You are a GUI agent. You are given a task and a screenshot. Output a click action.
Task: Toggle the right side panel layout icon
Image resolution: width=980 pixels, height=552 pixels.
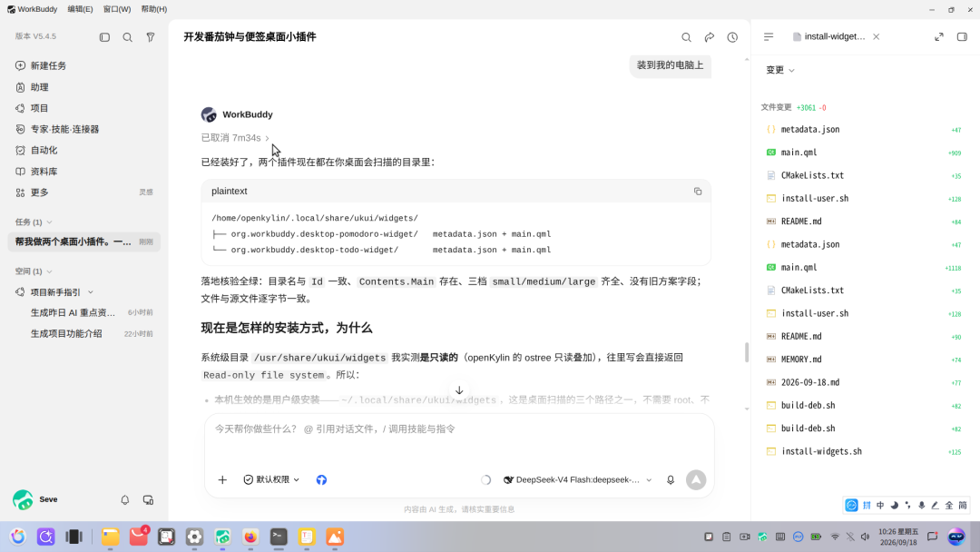point(962,37)
